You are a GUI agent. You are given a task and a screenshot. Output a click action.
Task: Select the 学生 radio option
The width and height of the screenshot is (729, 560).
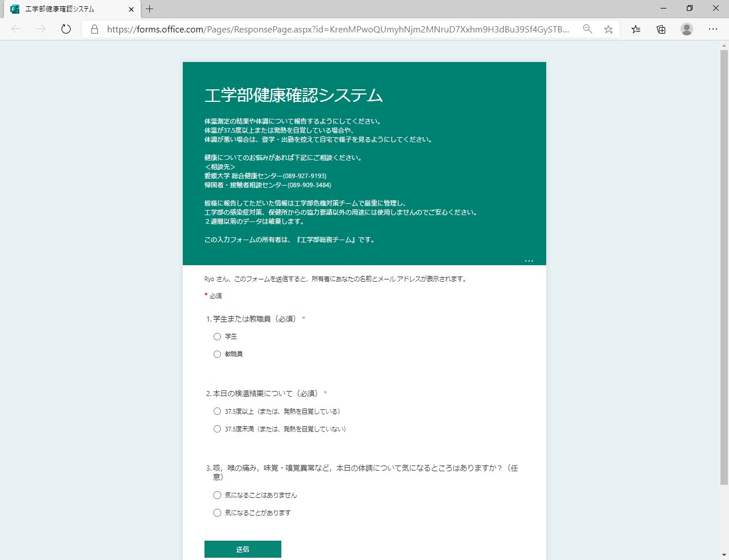(x=217, y=336)
